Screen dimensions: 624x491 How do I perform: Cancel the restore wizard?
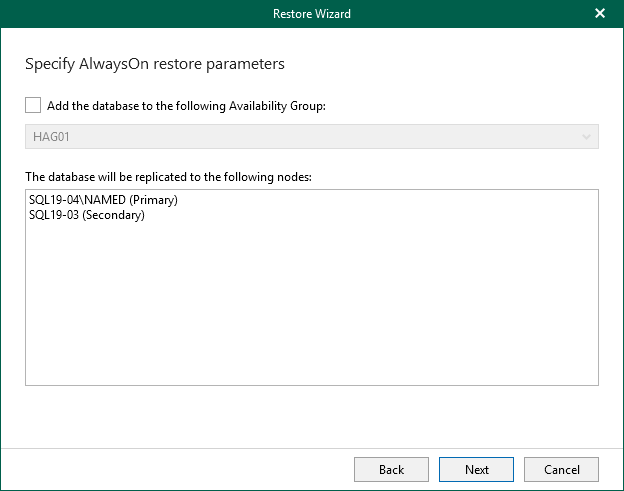pyautogui.click(x=561, y=469)
